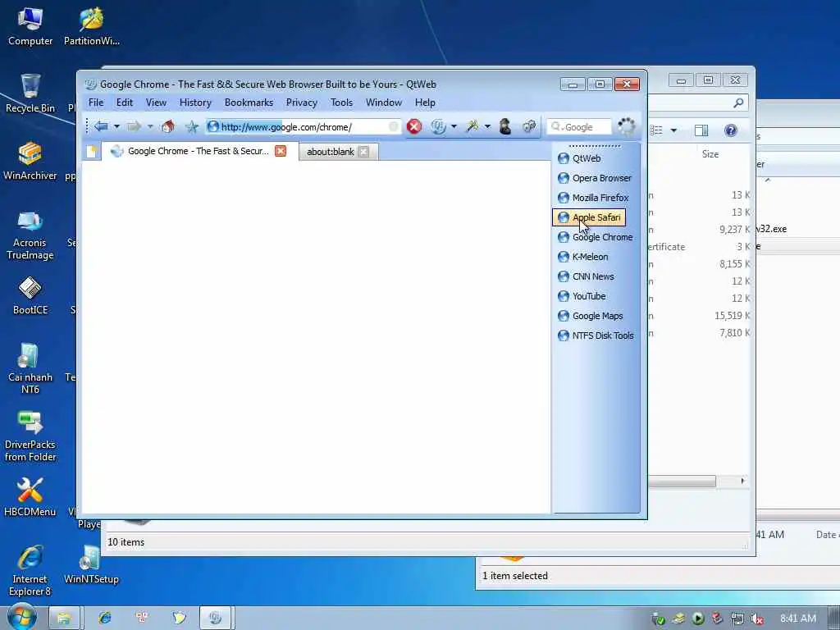Go back with the blue Back arrow
This screenshot has width=840, height=630.
[101, 126]
